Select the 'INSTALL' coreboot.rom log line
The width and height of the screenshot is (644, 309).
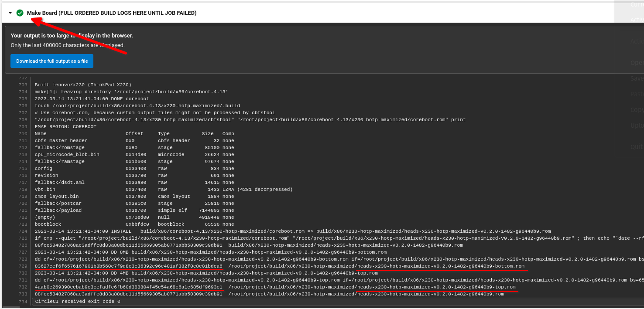pos(293,231)
